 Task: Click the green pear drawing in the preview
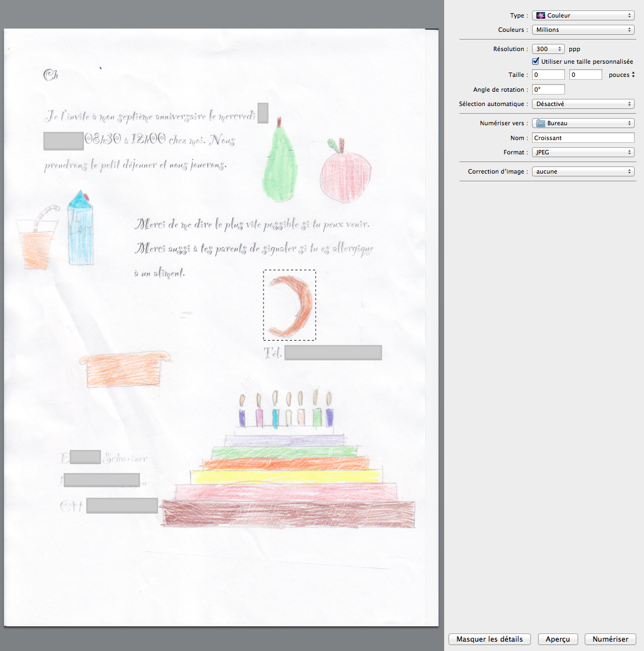[x=281, y=165]
